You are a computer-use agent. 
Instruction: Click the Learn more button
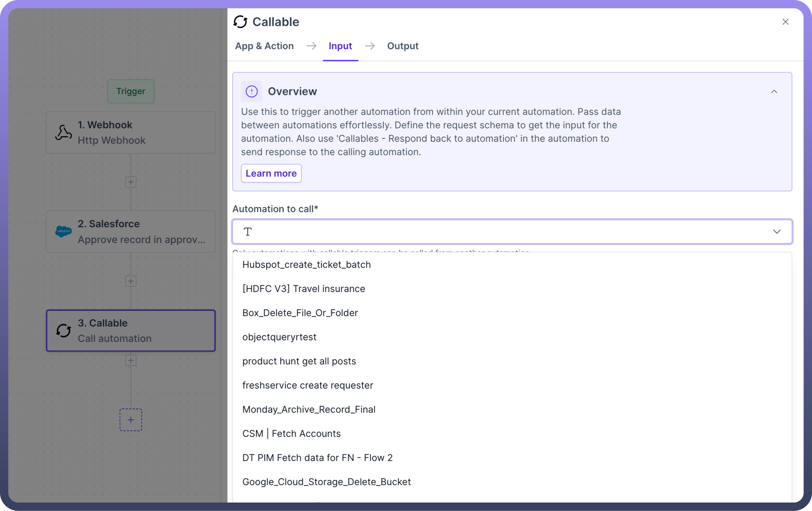(271, 173)
